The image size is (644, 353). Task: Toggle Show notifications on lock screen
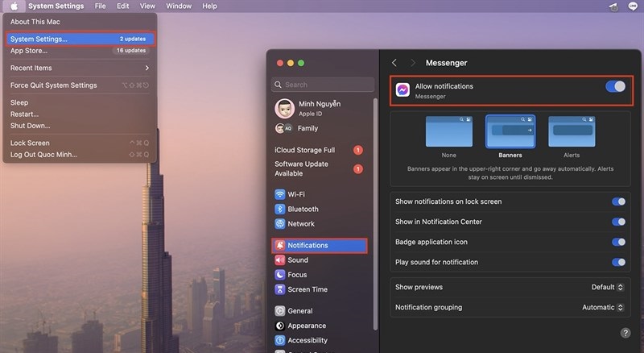coord(618,201)
